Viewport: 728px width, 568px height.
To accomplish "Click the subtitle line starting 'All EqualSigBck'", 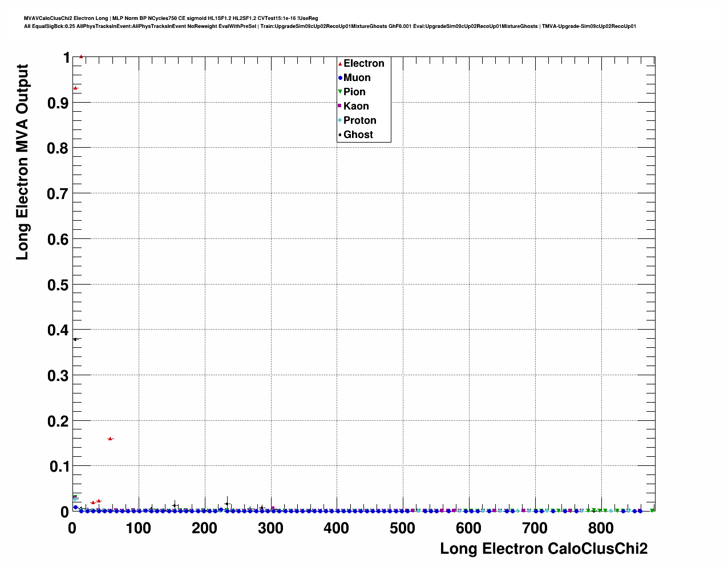I will coord(330,26).
